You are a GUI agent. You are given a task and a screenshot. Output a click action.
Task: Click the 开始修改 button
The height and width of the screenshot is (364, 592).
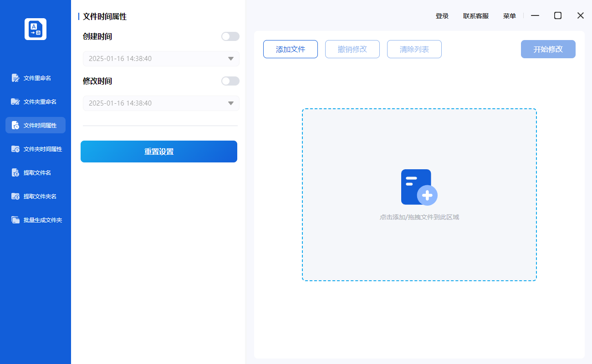pyautogui.click(x=548, y=49)
